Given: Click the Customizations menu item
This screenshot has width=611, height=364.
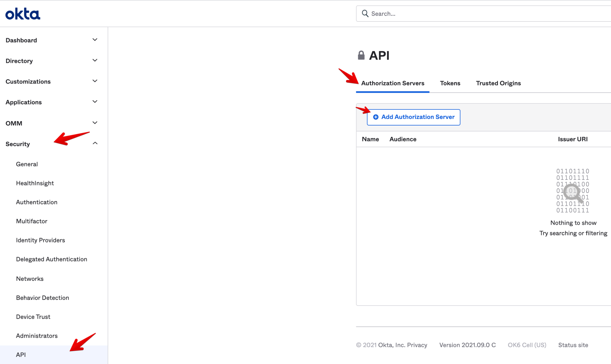Looking at the screenshot, I should (x=28, y=81).
